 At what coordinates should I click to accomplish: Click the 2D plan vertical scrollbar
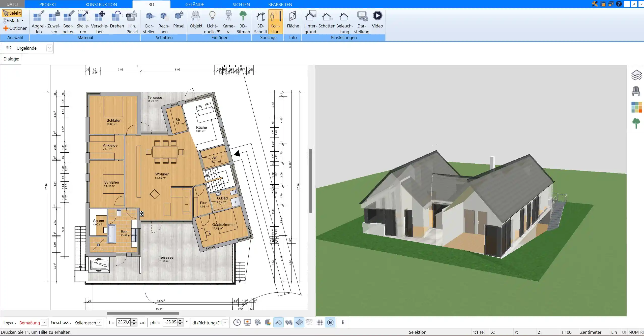311,181
